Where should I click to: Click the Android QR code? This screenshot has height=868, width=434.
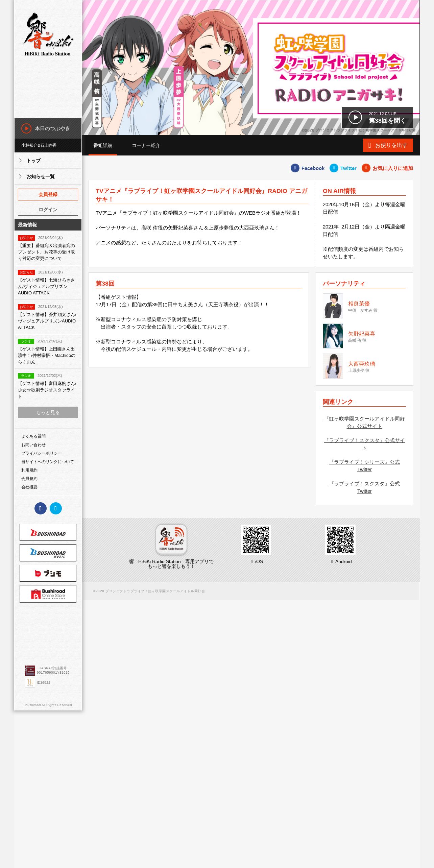tap(340, 540)
